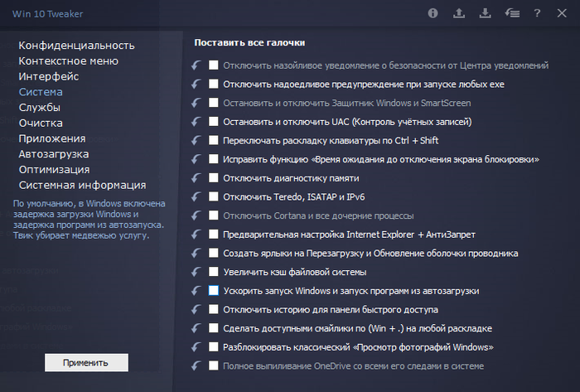Click revert arrow beside Teredo, ISATAP option

196,197
